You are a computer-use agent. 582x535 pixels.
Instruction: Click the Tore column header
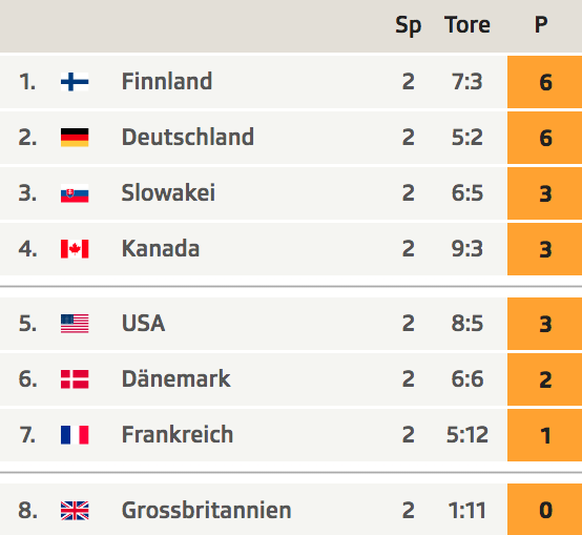point(467,25)
